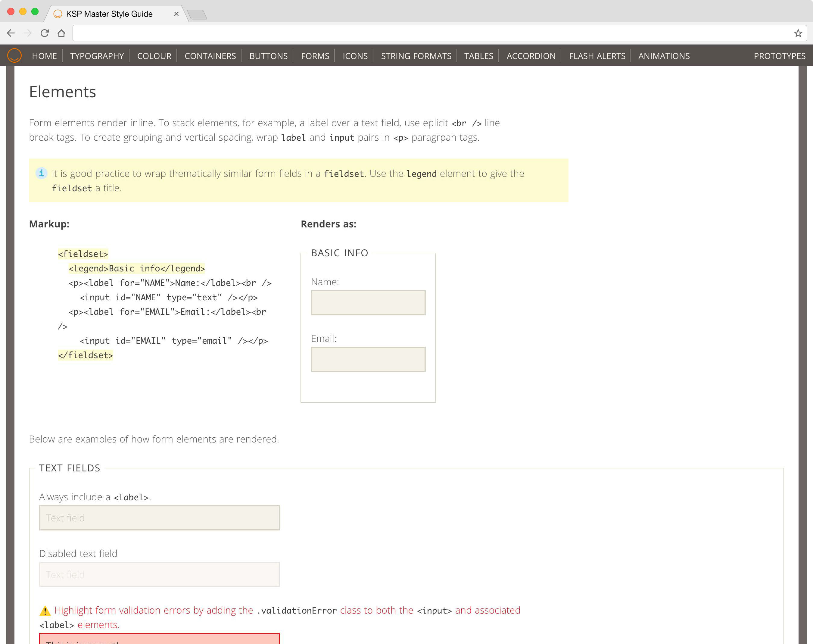This screenshot has height=644, width=813.
Task: Go to FLASH ALERTS page
Action: coord(597,56)
